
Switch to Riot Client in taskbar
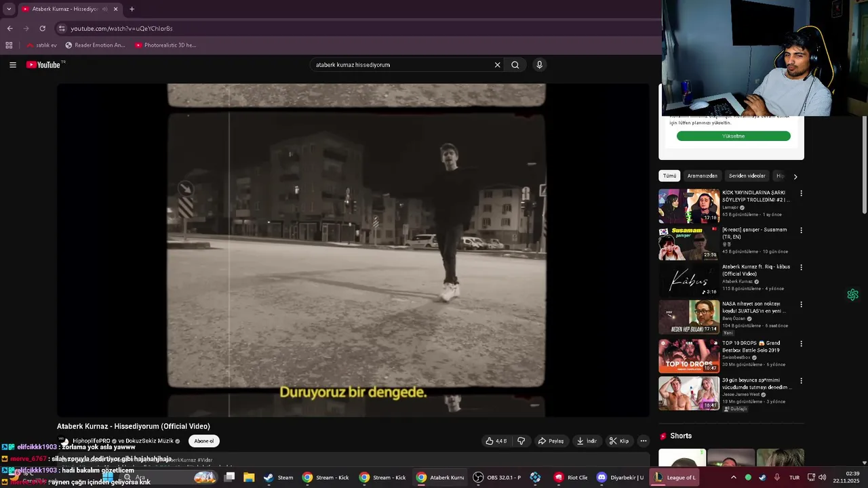[x=571, y=477]
